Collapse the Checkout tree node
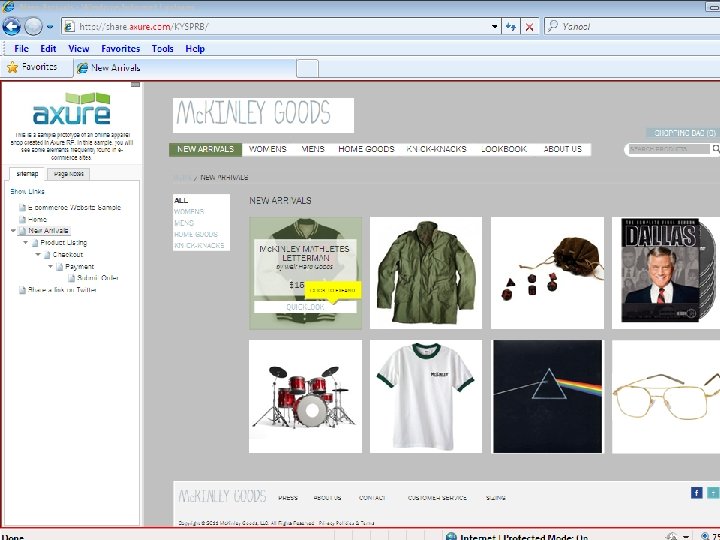The image size is (720, 540). pyautogui.click(x=38, y=254)
